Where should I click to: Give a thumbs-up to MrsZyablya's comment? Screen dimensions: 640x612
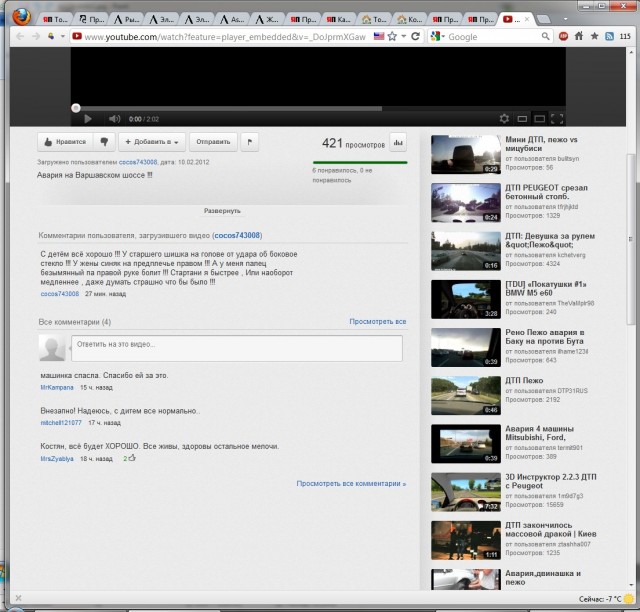coord(132,458)
